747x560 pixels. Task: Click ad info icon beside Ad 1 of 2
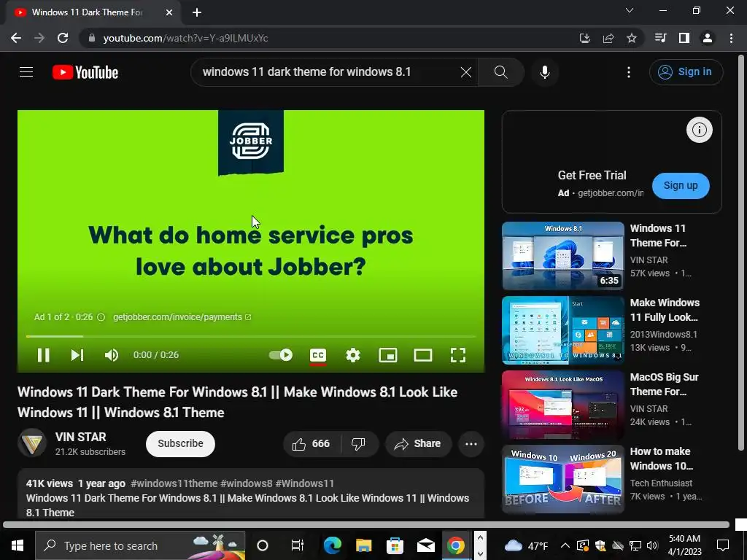pyautogui.click(x=101, y=317)
